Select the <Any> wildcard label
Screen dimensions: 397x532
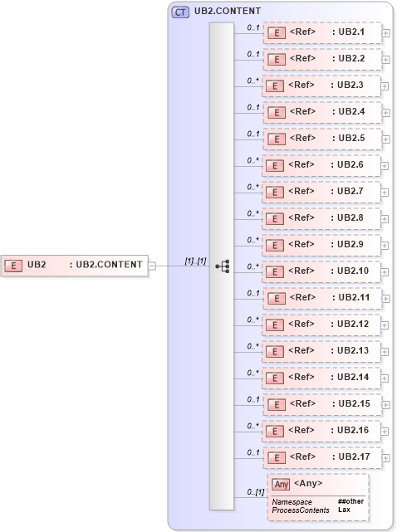point(308,483)
